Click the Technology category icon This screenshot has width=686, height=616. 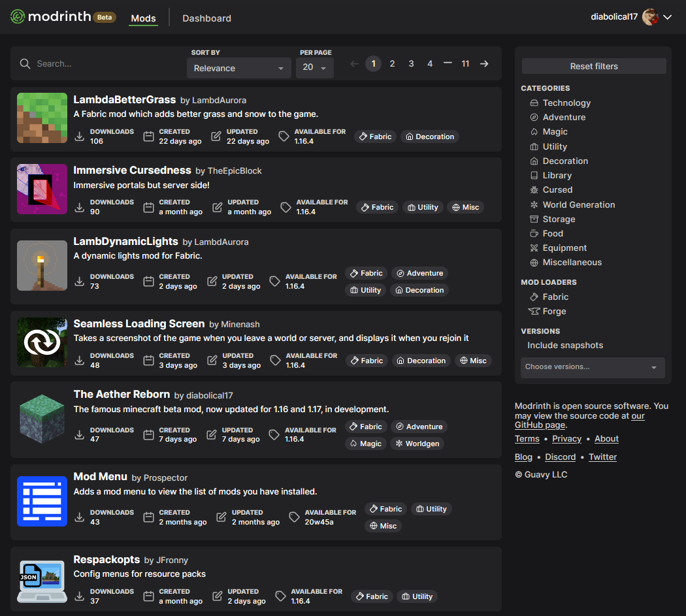point(534,103)
